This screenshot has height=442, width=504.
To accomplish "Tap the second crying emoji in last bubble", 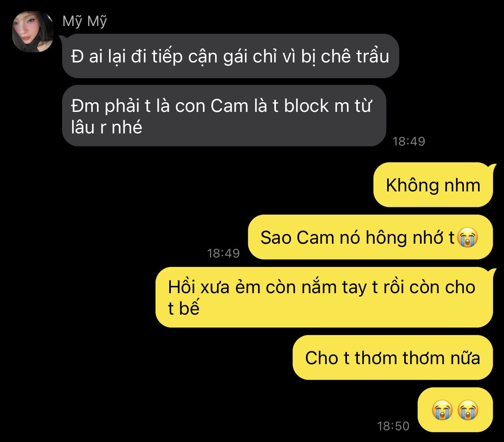I will tap(468, 410).
